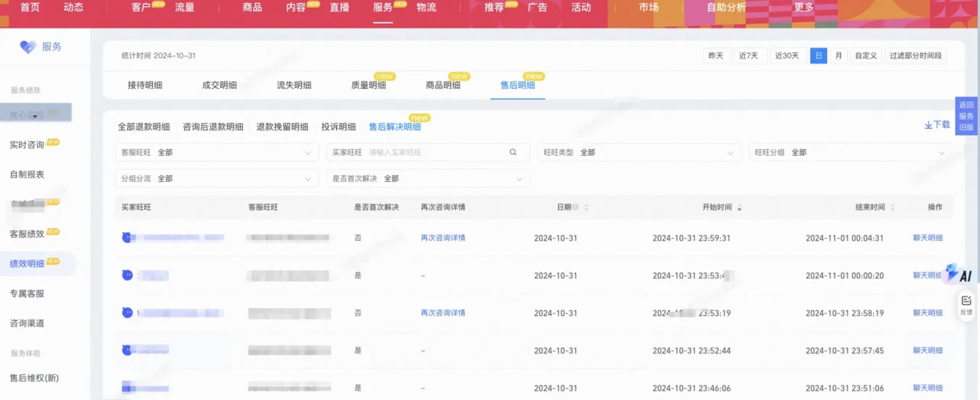Open 全部退款明细 sub-tab

click(144, 127)
